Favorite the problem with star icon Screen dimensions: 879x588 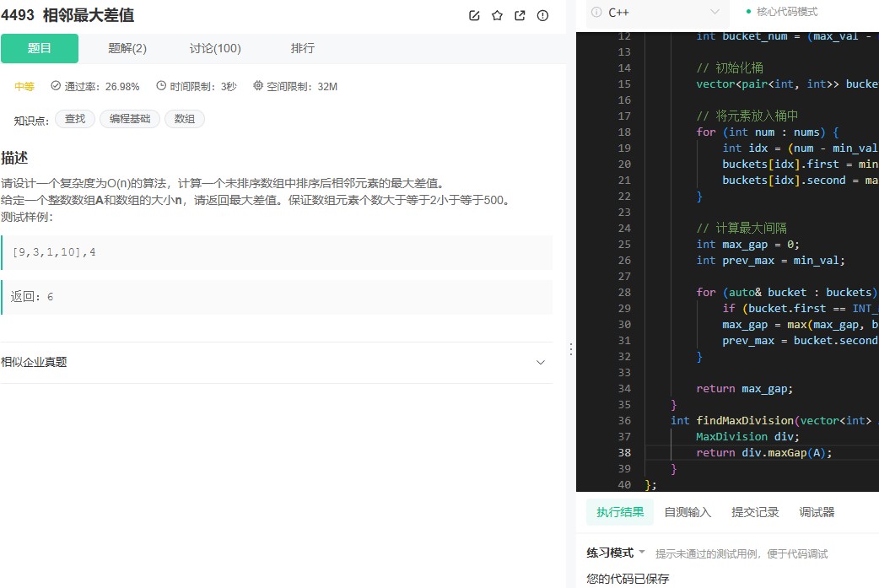pos(497,16)
